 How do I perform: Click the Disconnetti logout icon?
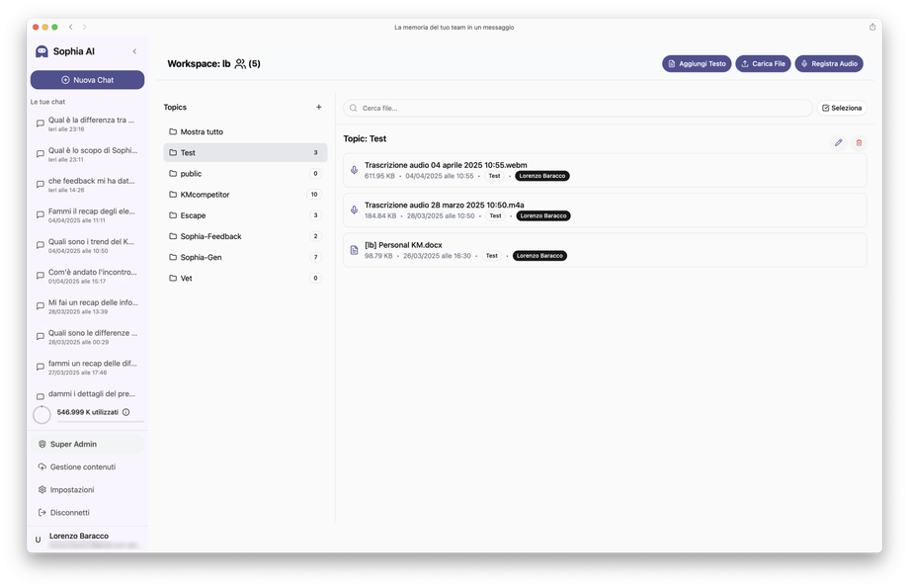click(41, 513)
